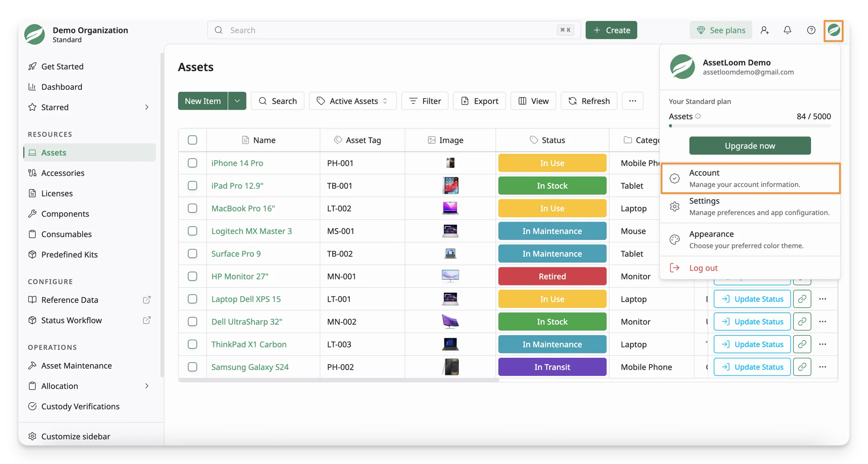Open the more options ellipsis in toolbar
868x464 pixels.
point(632,101)
